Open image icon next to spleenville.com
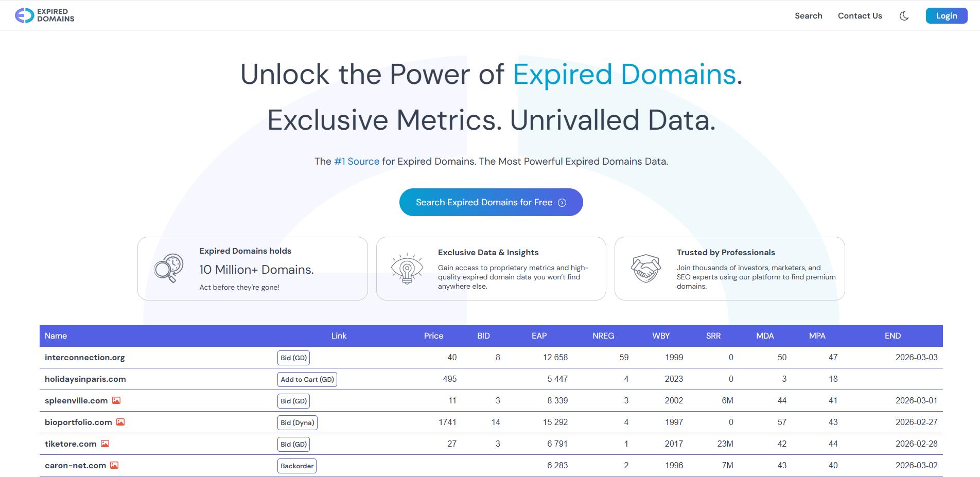 (116, 400)
